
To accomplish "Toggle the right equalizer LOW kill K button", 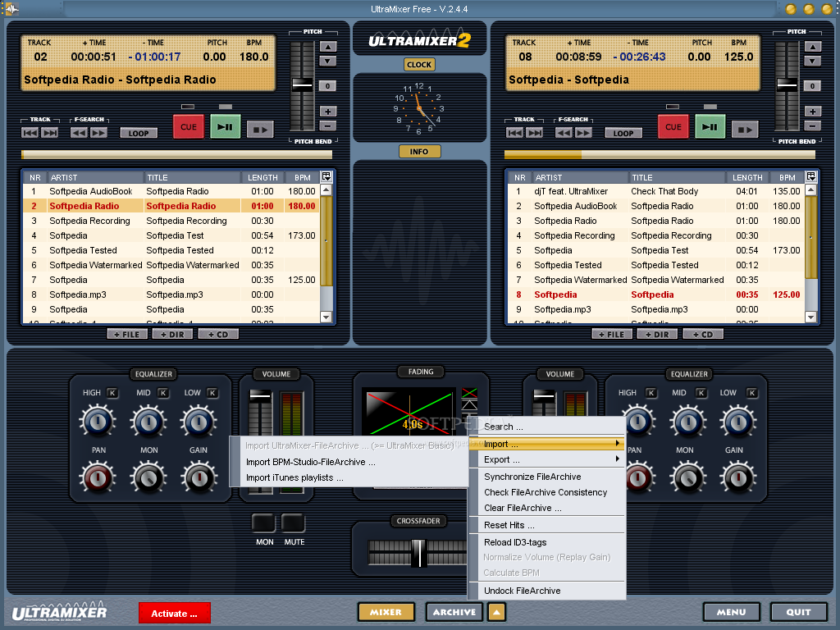I will pos(752,393).
